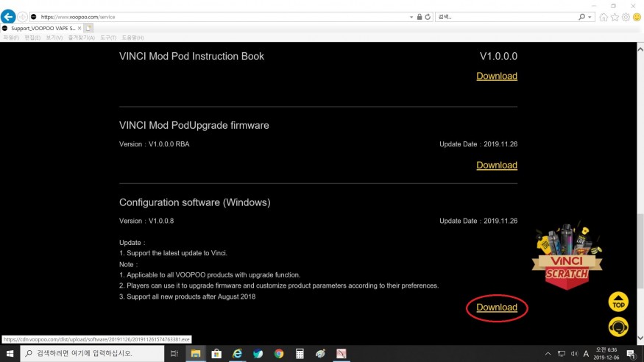Download the VINCI Mod Pod Instruction Book

tap(497, 76)
